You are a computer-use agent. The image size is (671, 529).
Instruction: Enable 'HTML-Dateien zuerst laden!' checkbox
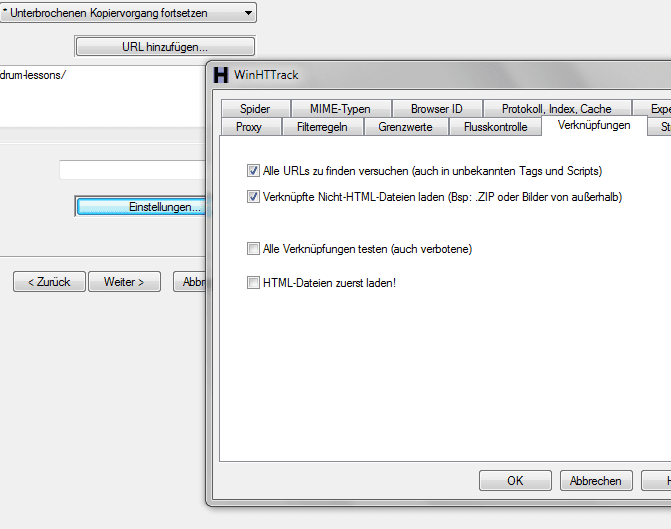pos(253,283)
